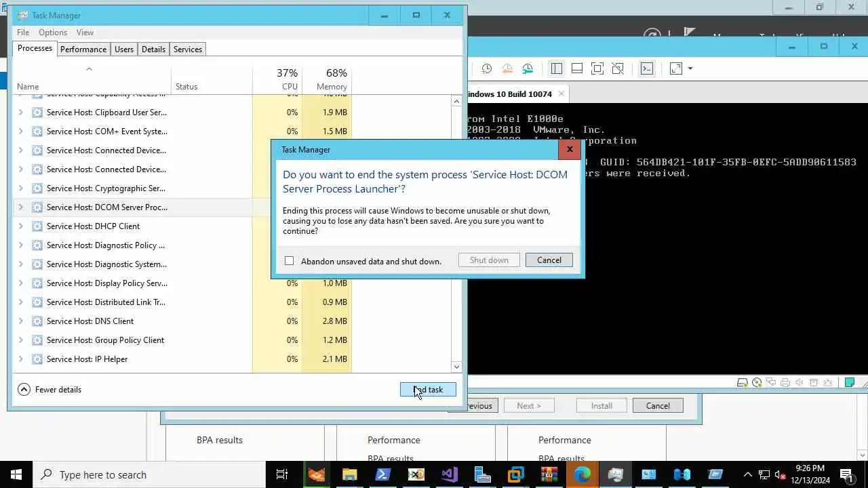The image size is (868, 488).
Task: Select Service Host: Display Policy Service row
Action: pyautogui.click(x=232, y=283)
